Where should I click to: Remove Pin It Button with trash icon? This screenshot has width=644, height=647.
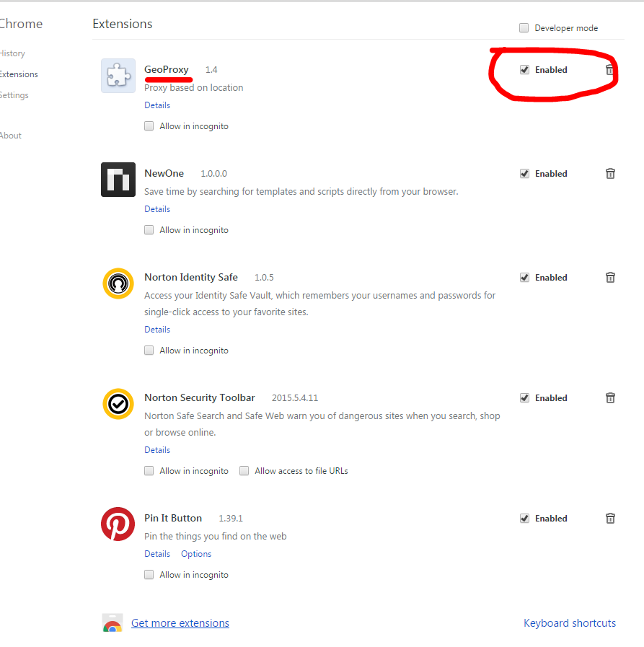pos(610,519)
